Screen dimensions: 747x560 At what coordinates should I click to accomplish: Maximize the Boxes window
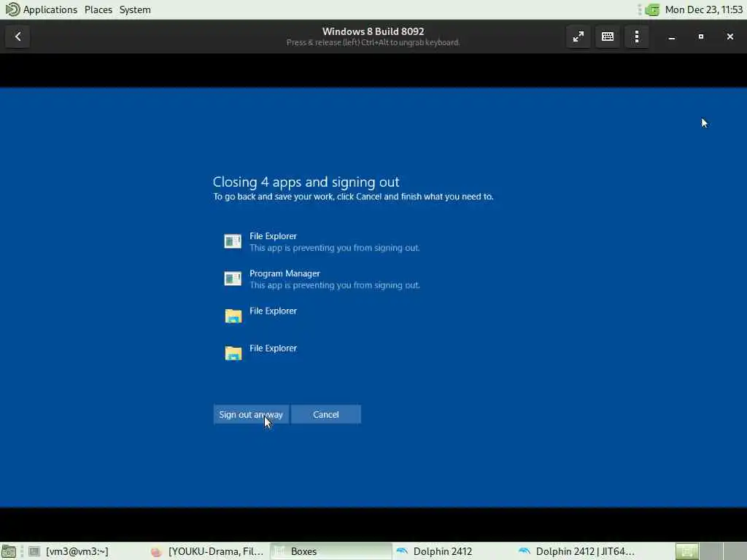tap(701, 36)
